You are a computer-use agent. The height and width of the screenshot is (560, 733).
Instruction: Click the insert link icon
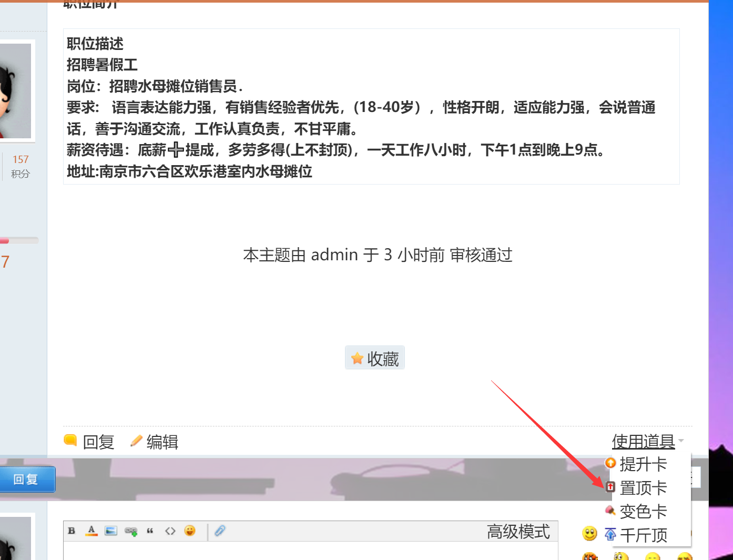pos(131,531)
